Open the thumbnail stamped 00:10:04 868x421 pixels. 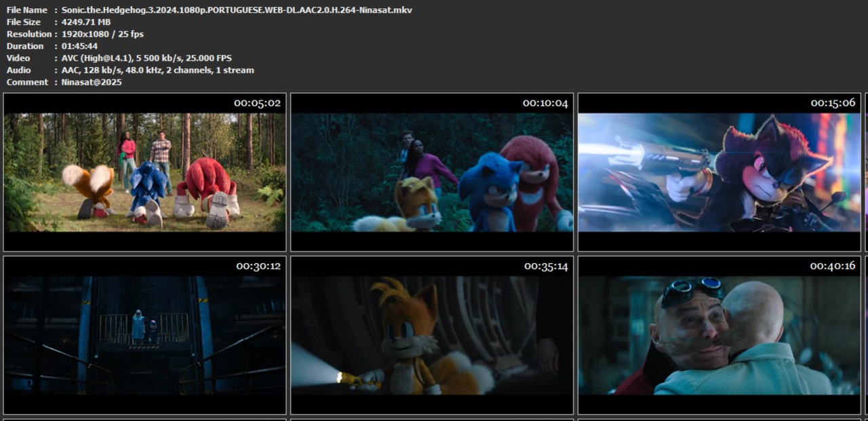pyautogui.click(x=433, y=172)
